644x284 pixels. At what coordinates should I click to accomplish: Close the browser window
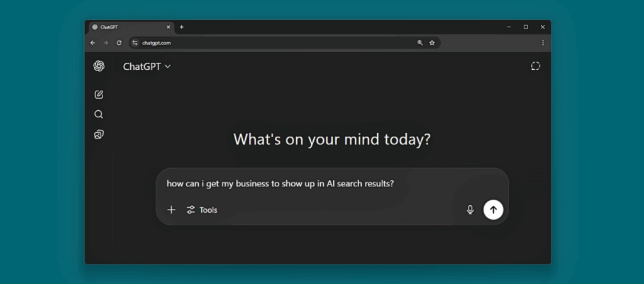click(x=543, y=27)
